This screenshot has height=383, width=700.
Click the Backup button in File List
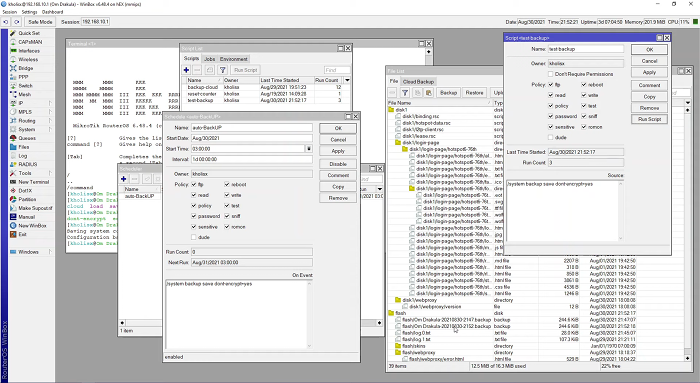click(x=448, y=93)
